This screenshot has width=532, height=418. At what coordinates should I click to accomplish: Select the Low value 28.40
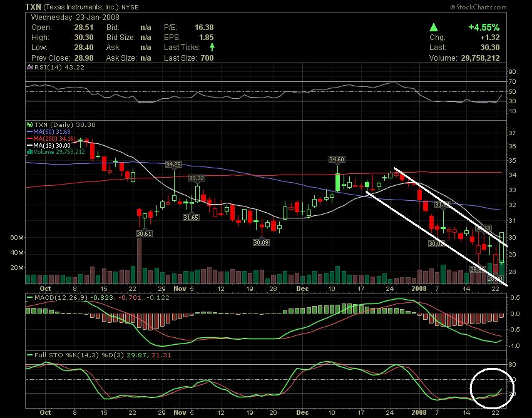[83, 48]
